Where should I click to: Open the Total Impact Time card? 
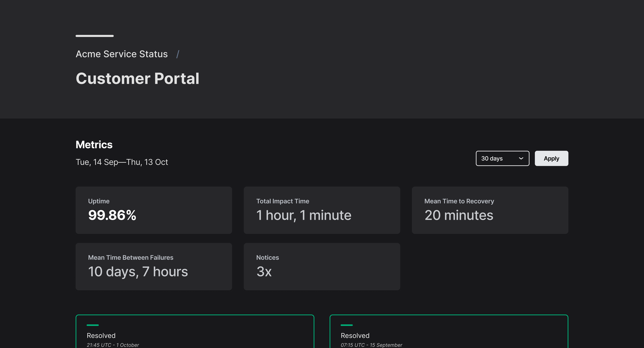322,210
